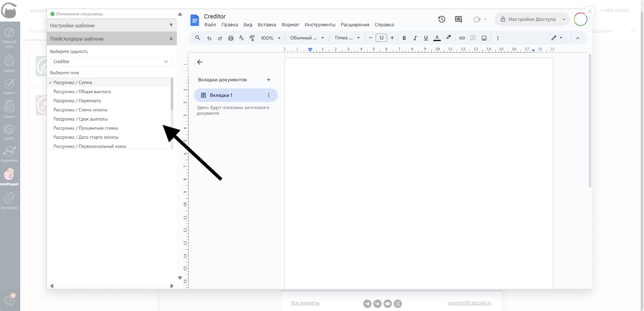This screenshot has width=644, height=311.
Task: Open the text color picker
Action: [437, 38]
